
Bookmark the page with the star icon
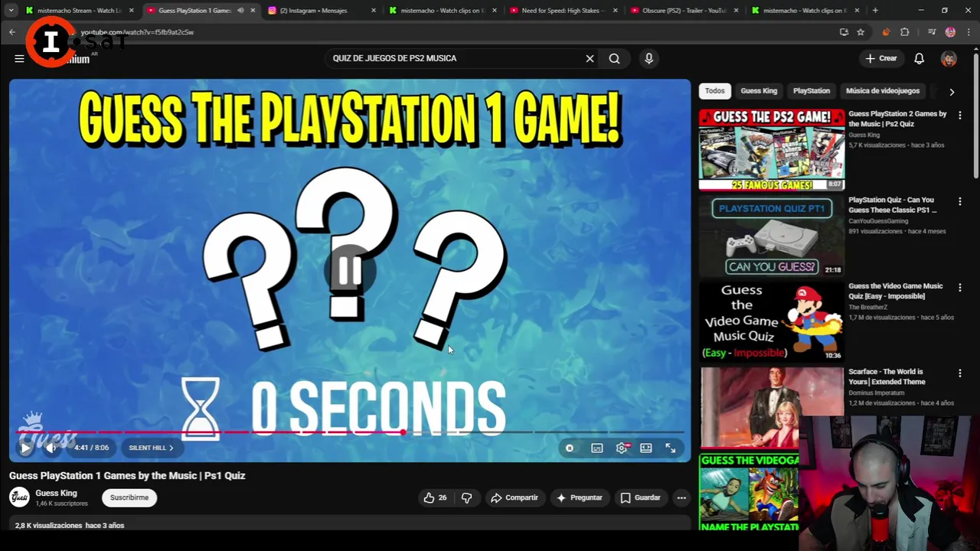click(x=861, y=32)
